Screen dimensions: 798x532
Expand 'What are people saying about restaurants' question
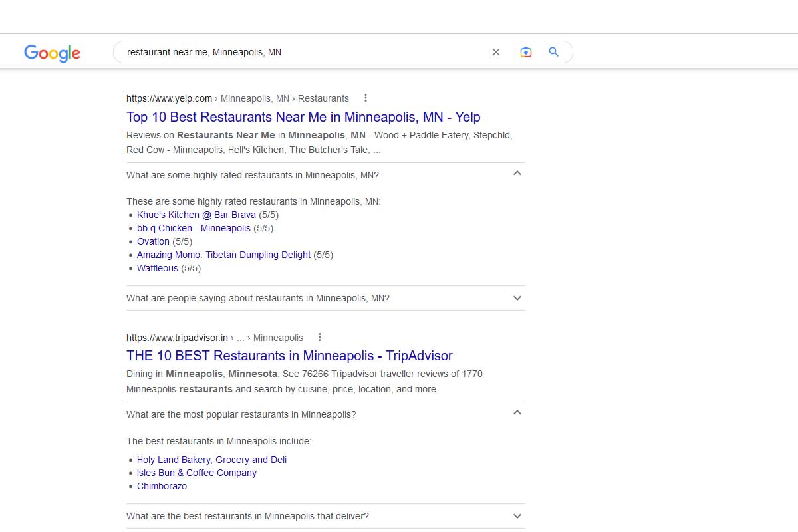pos(326,298)
